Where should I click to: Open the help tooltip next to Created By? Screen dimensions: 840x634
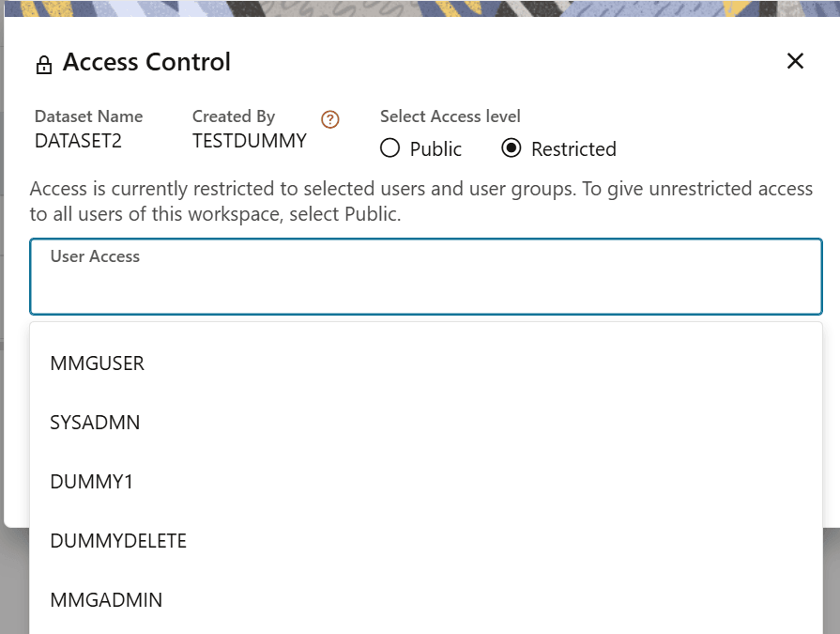click(329, 119)
